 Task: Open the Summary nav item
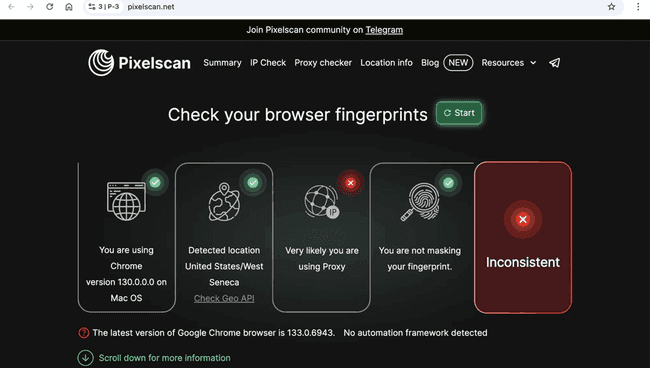point(222,63)
